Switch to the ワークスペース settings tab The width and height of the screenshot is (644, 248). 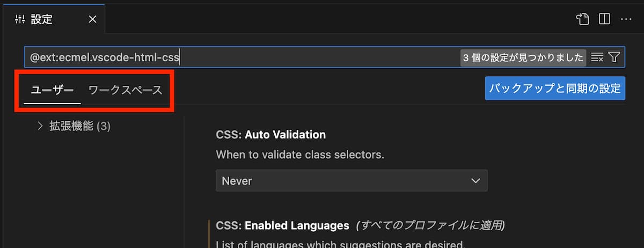click(125, 90)
